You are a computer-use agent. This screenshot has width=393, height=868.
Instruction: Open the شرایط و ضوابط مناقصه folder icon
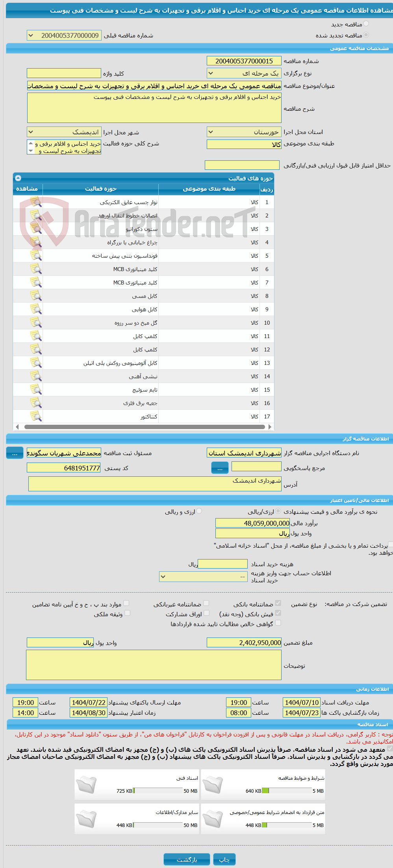click(213, 785)
